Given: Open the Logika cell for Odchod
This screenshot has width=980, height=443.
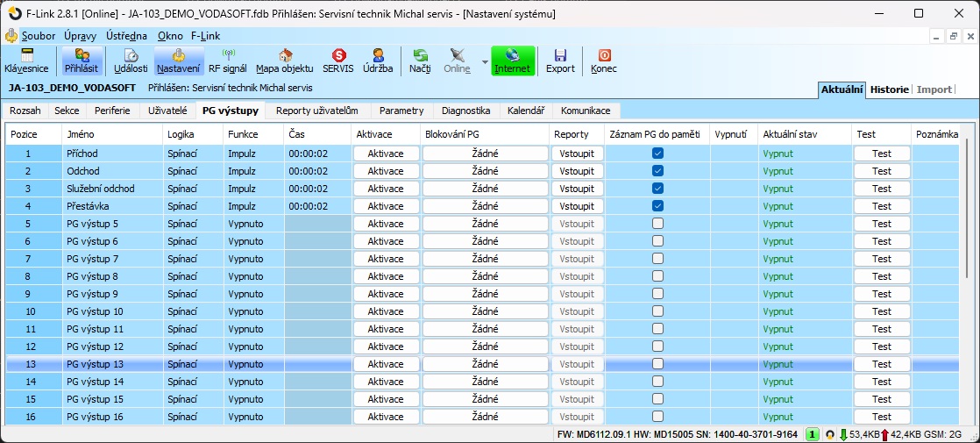Looking at the screenshot, I should pyautogui.click(x=191, y=171).
